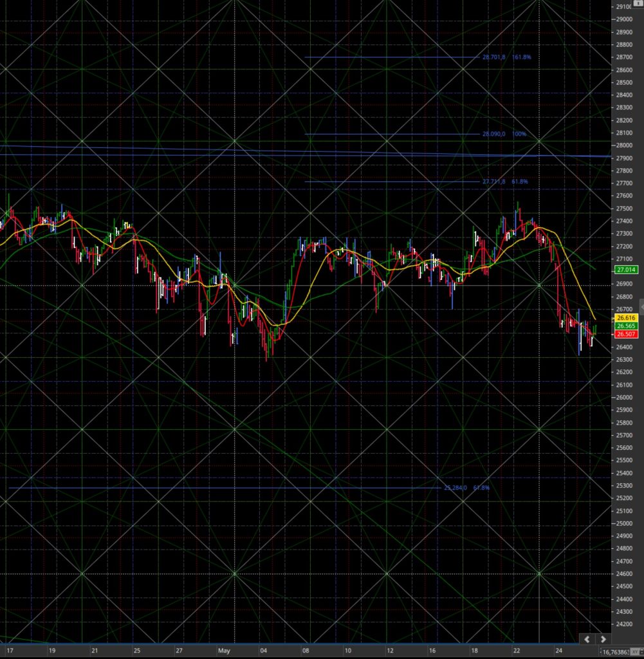Click the scroll chart left arrow
This screenshot has width=644, height=659.
[x=587, y=639]
